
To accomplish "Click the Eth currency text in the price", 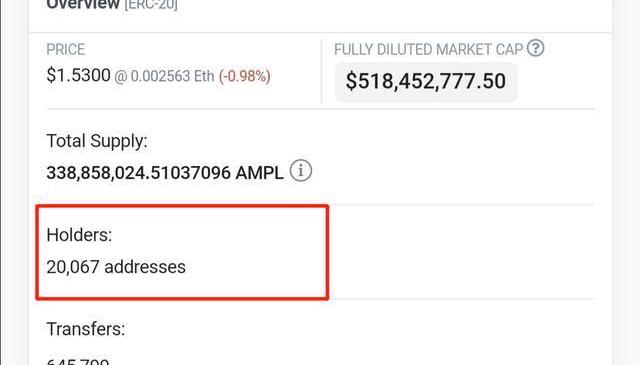I will click(204, 76).
